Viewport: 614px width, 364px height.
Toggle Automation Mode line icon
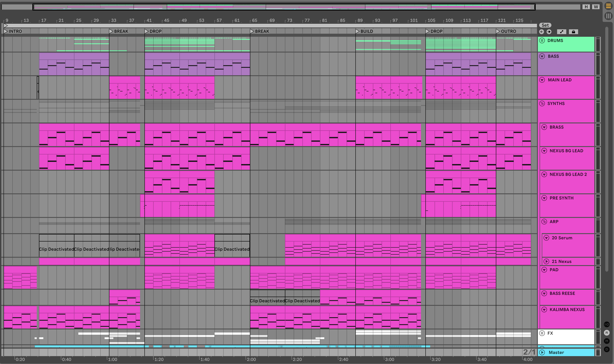[x=561, y=32]
